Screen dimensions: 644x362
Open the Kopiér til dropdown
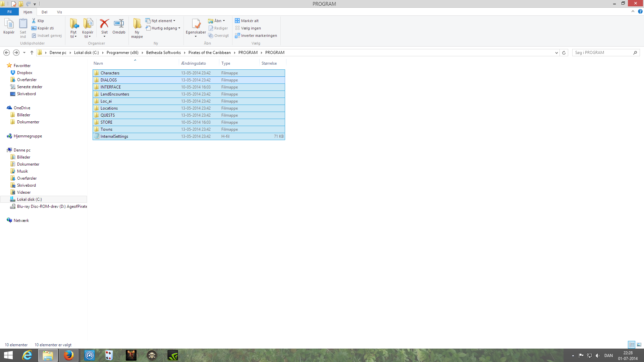pyautogui.click(x=88, y=35)
